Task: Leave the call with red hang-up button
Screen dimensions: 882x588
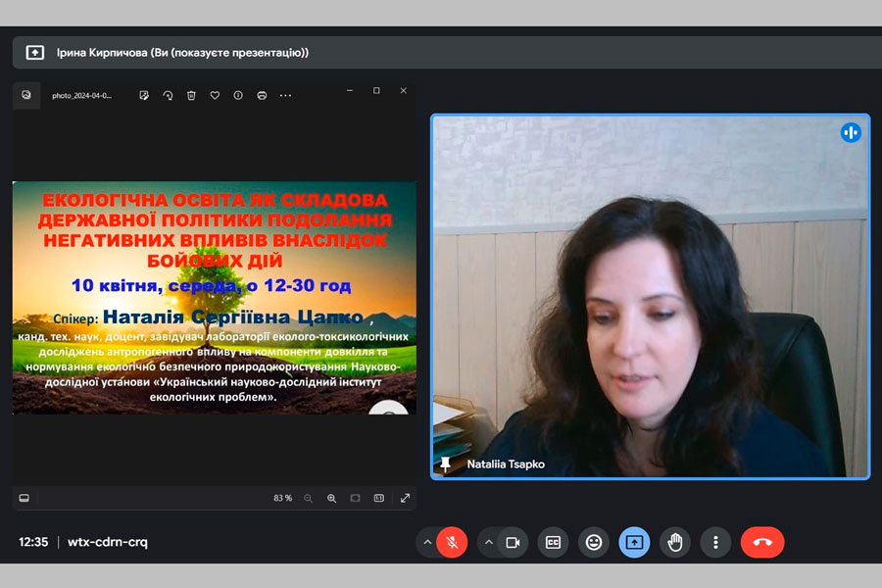Action: click(x=762, y=542)
